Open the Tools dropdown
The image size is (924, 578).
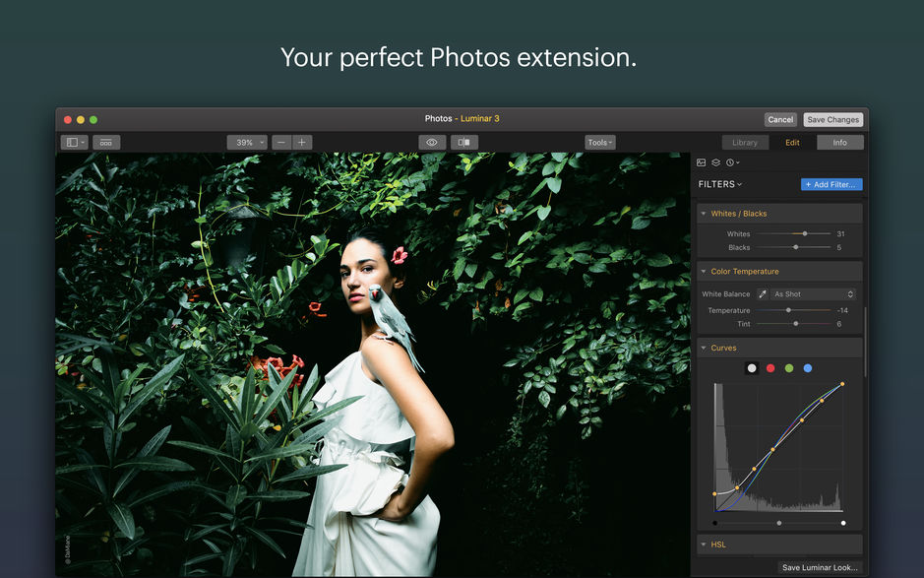(x=599, y=142)
